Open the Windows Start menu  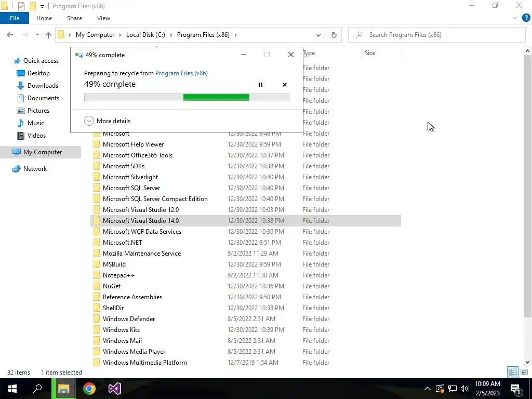12,389
